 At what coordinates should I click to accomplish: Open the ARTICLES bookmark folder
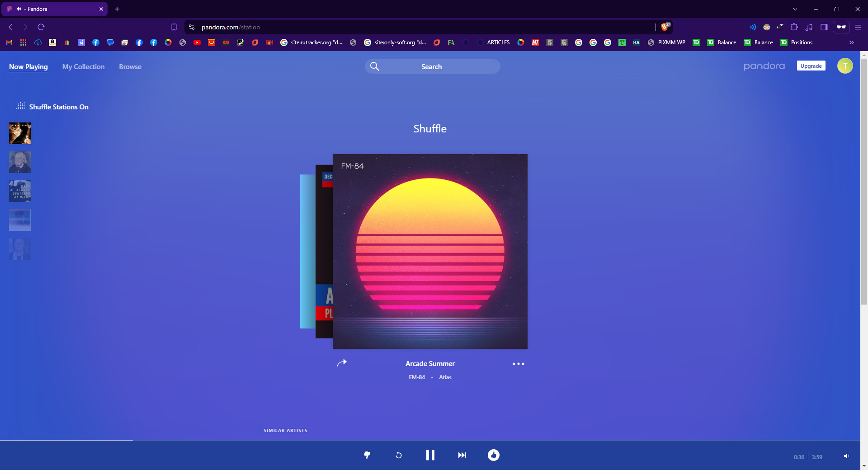click(494, 42)
